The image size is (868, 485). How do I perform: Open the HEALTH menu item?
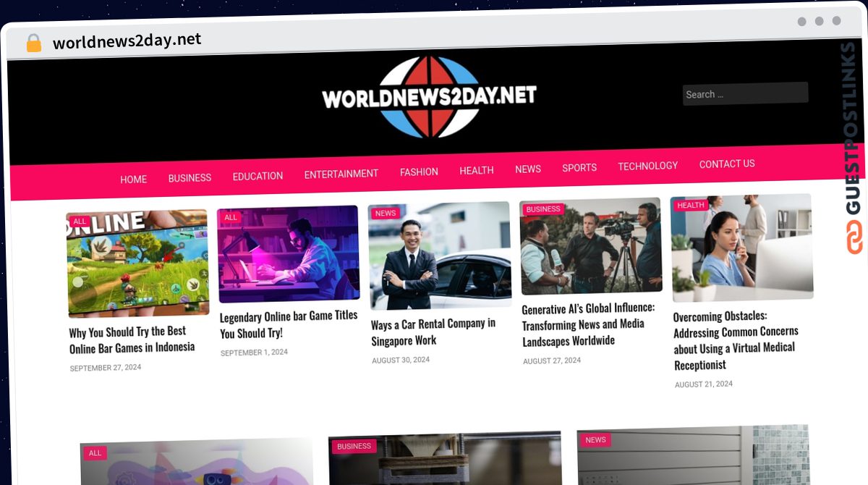point(477,170)
